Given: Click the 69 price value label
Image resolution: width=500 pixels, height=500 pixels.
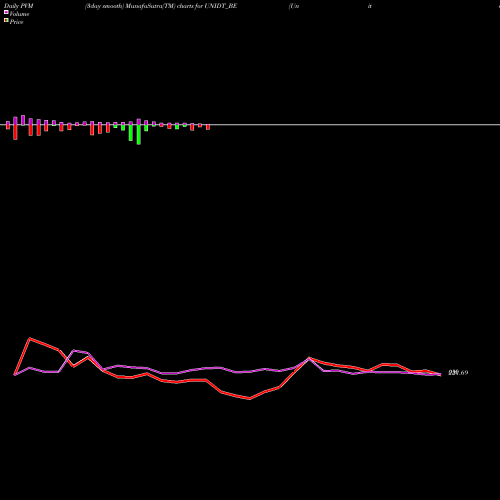Looking at the screenshot, I should (x=458, y=373).
